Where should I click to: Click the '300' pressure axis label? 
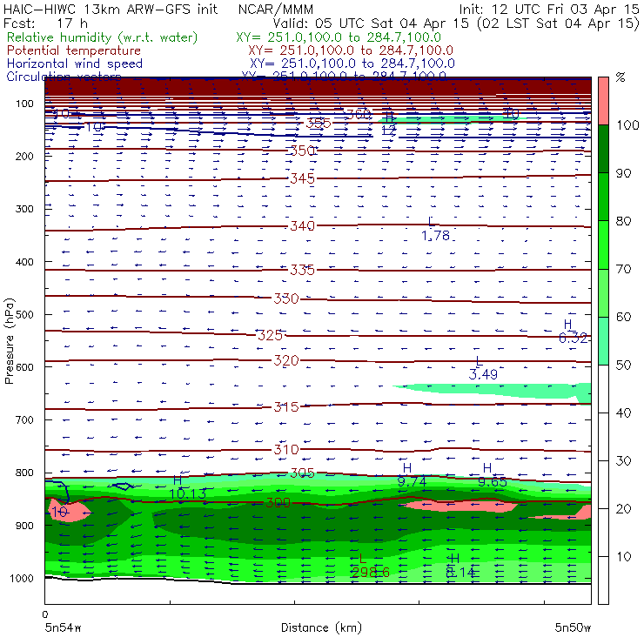point(24,209)
